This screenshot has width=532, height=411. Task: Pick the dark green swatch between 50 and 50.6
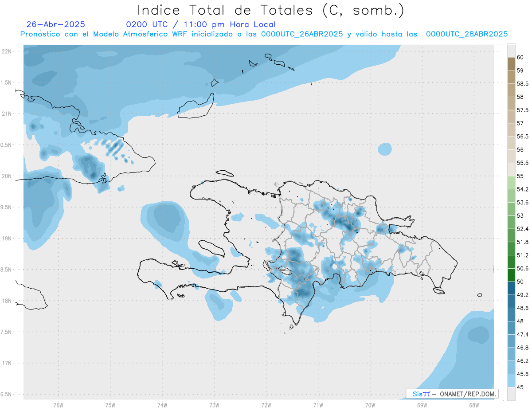(x=511, y=275)
